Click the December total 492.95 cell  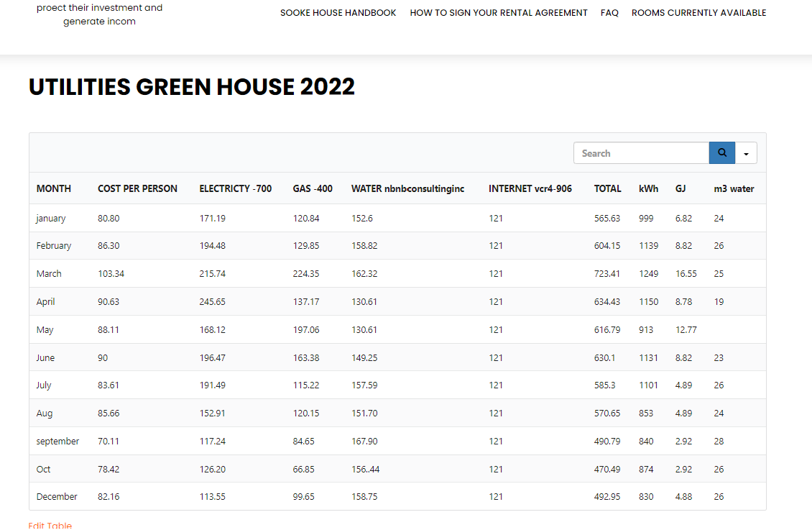click(607, 496)
